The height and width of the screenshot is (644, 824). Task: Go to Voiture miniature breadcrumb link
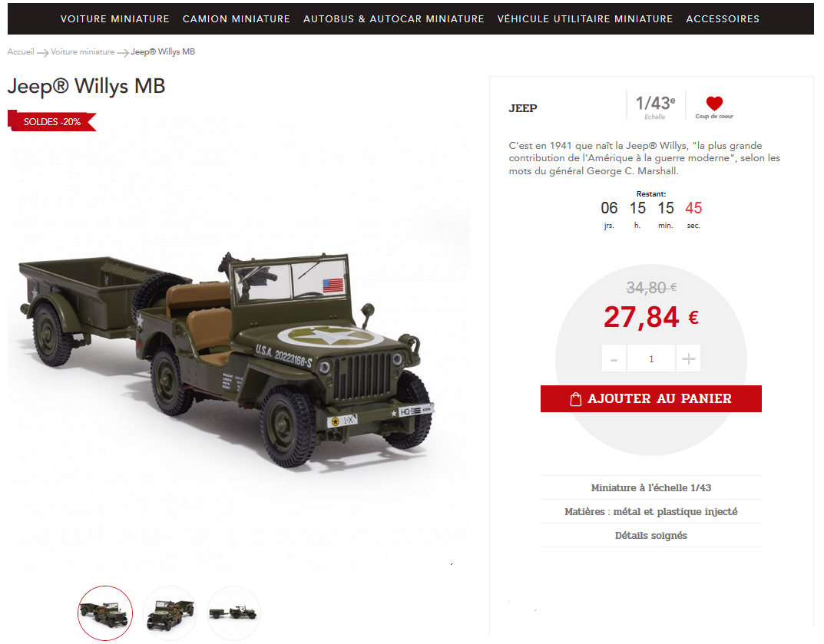82,51
